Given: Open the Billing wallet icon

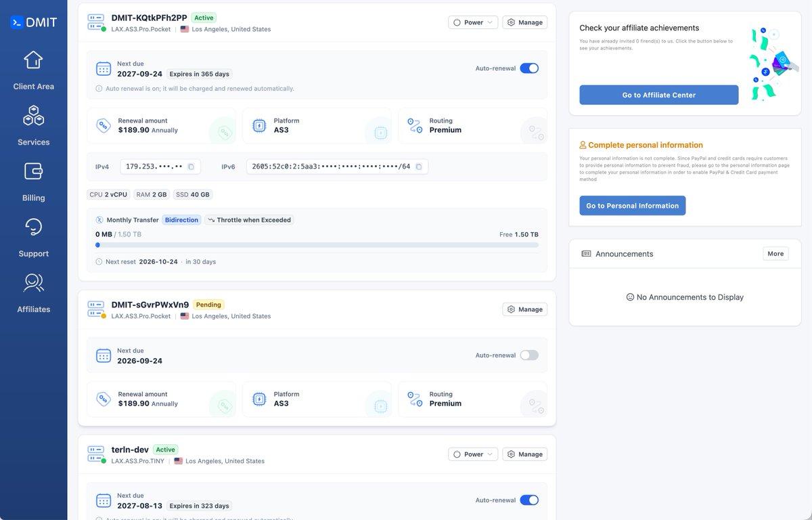Looking at the screenshot, I should [33, 171].
